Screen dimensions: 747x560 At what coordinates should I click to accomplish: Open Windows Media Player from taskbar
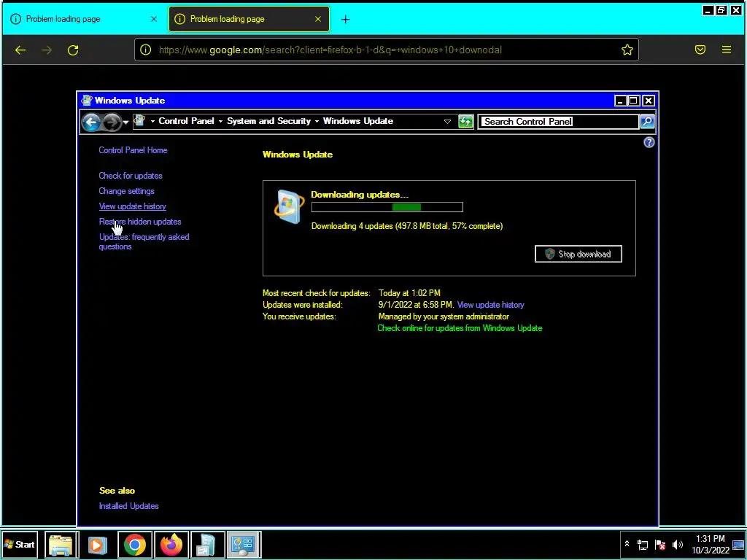[97, 545]
